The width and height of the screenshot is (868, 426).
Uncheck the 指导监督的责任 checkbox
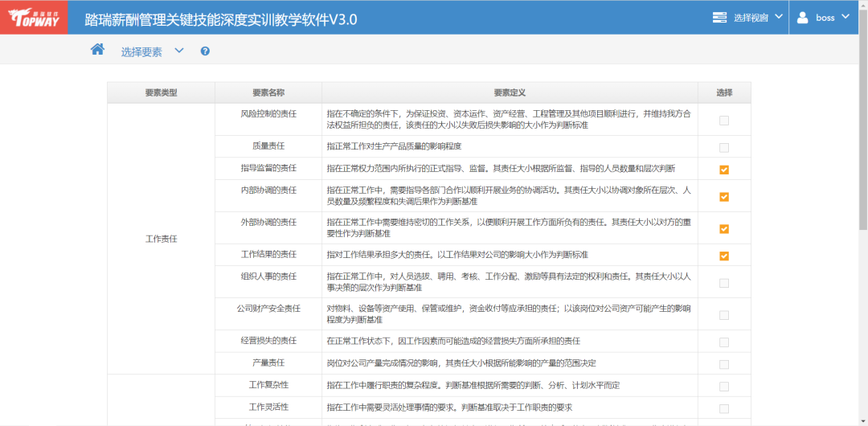point(724,170)
